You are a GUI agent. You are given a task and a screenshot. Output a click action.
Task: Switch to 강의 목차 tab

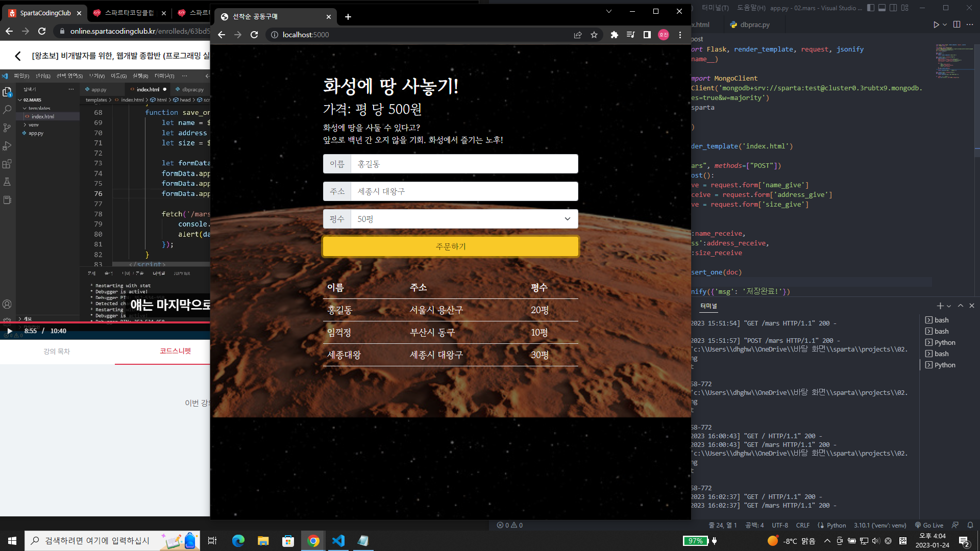click(57, 352)
